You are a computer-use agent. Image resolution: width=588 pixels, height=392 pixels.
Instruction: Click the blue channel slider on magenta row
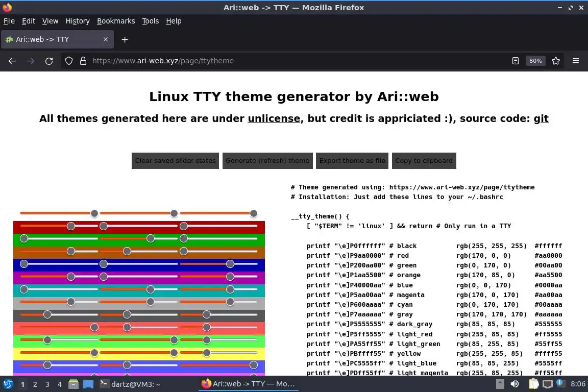(x=218, y=277)
